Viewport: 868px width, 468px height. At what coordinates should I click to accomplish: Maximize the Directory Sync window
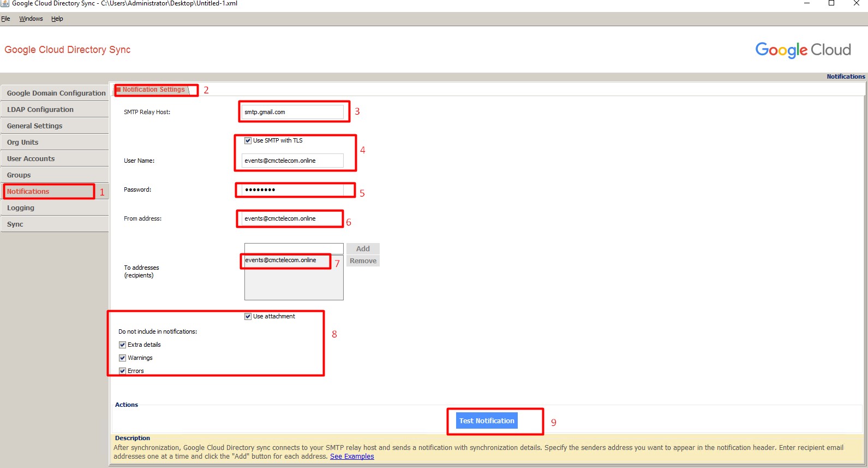[x=831, y=3]
